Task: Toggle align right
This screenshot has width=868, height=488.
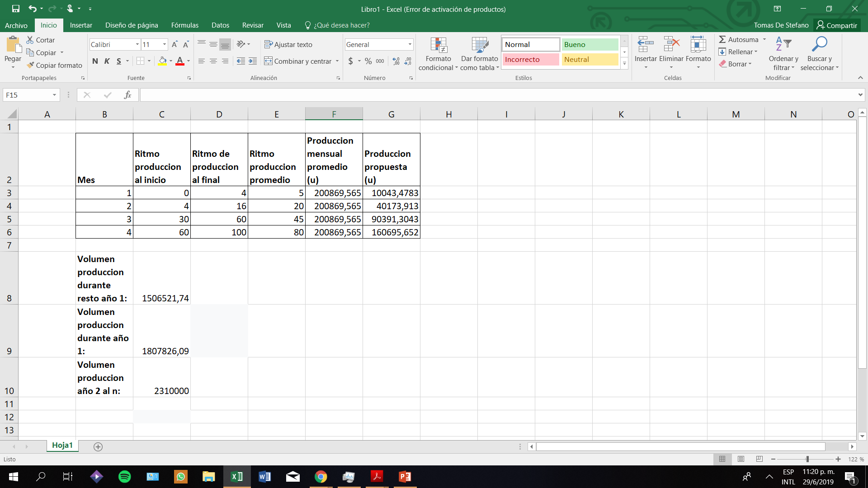Action: (x=225, y=61)
